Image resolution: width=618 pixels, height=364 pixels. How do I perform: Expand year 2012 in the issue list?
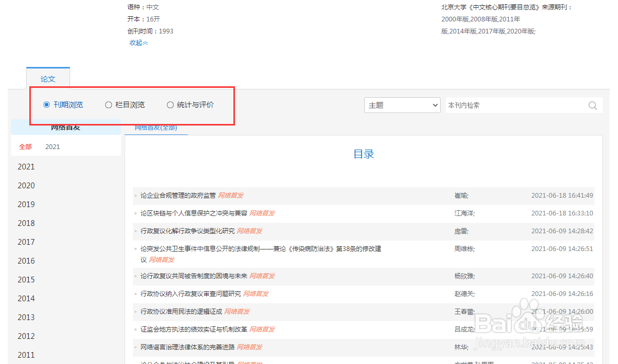(26, 336)
